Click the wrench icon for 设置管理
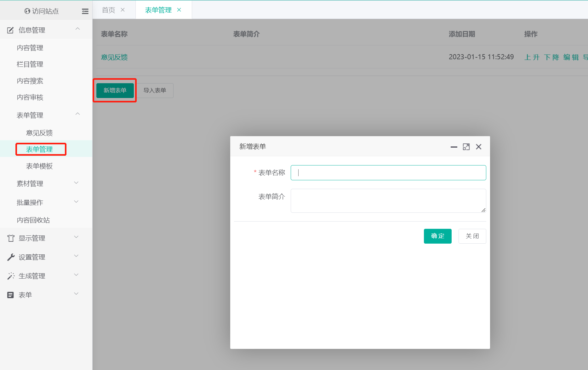588x370 pixels. click(11, 257)
